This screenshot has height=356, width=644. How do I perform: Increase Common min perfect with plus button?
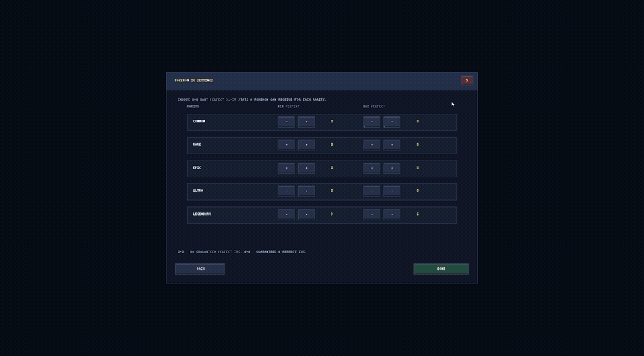point(306,122)
